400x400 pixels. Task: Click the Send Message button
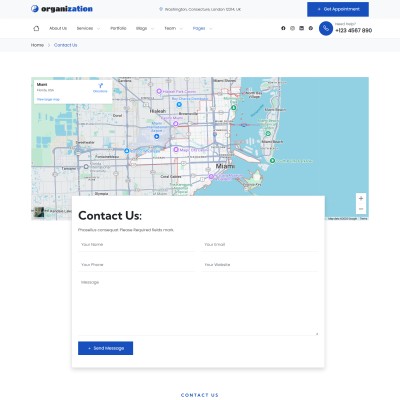(105, 348)
